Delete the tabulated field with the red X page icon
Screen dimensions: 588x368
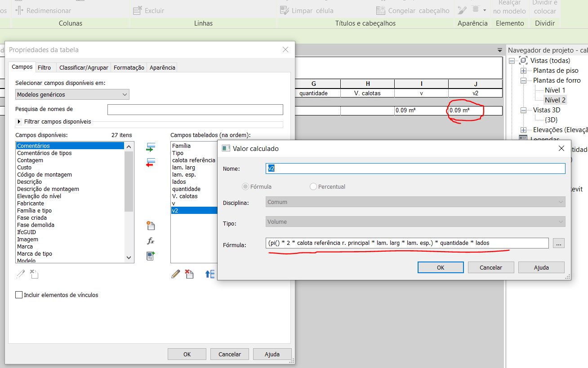click(190, 274)
